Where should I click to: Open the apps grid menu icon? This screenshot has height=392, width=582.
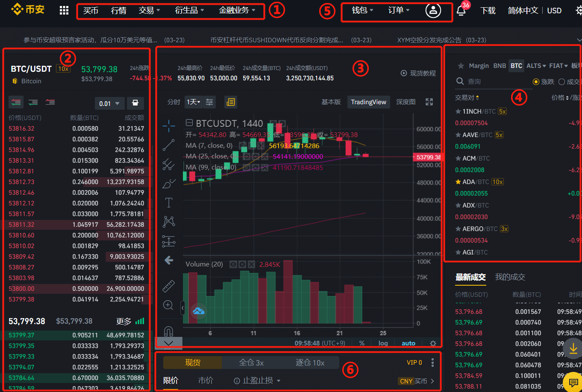tap(64, 10)
